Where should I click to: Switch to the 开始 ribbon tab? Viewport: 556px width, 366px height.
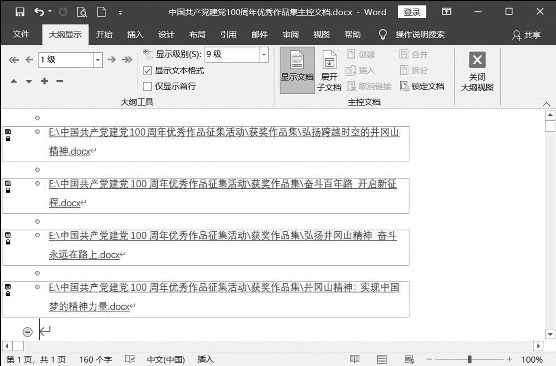[x=104, y=34]
